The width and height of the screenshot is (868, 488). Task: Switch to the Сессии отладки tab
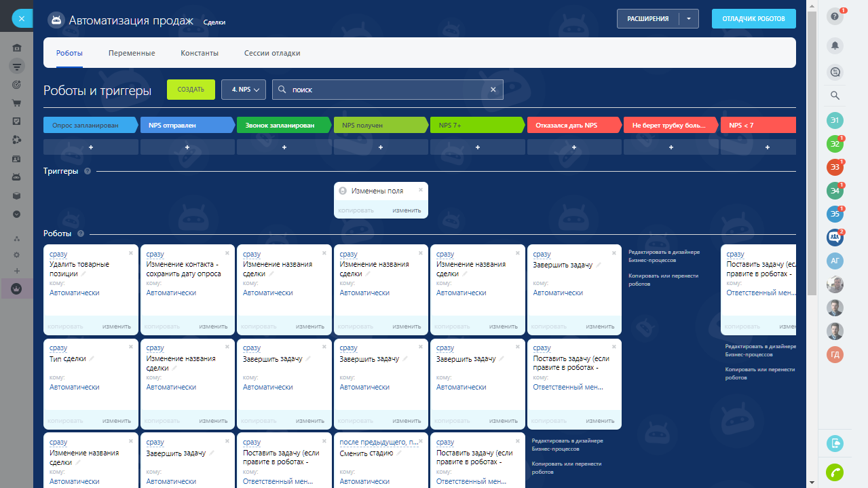(272, 53)
